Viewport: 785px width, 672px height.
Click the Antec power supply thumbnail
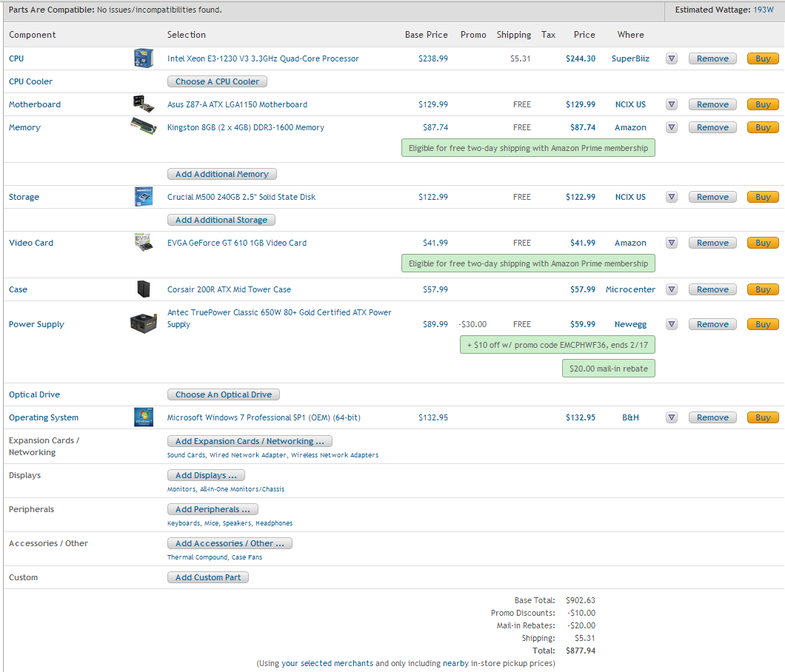144,323
